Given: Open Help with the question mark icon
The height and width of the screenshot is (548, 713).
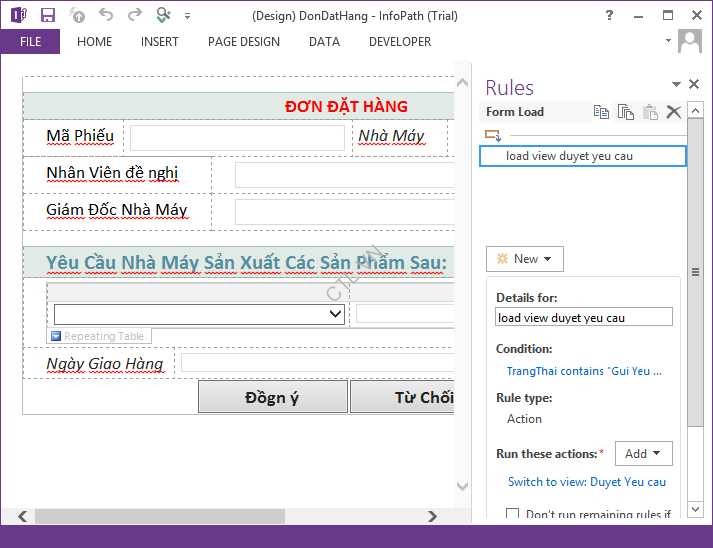Looking at the screenshot, I should tap(610, 15).
